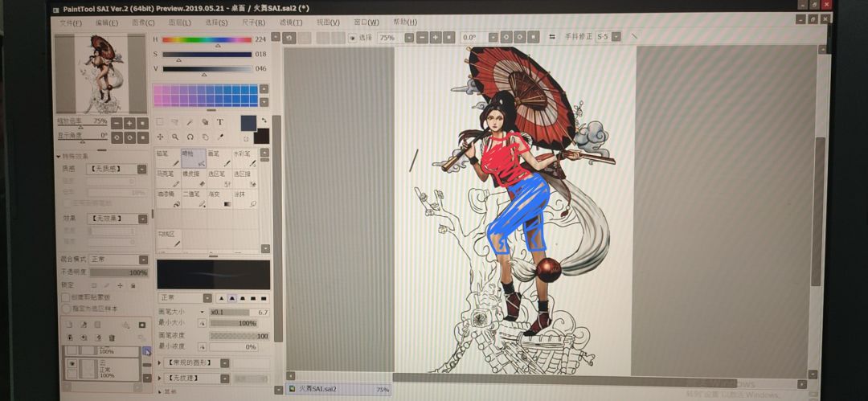Select the Rotate view tool

190,137
